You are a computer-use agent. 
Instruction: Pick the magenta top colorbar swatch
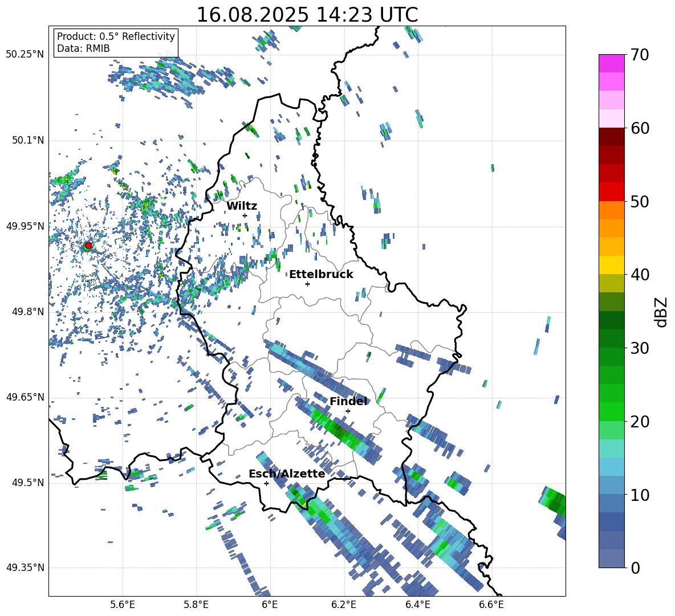coord(611,63)
